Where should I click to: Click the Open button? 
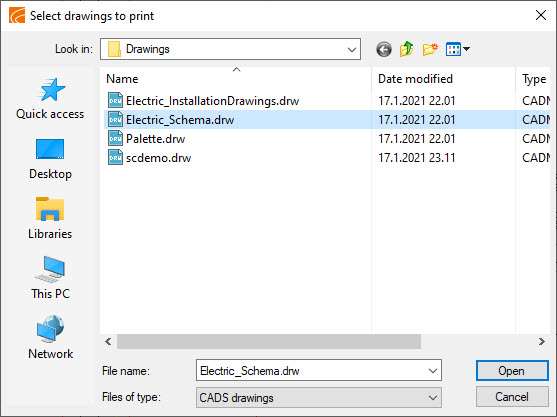(x=512, y=371)
